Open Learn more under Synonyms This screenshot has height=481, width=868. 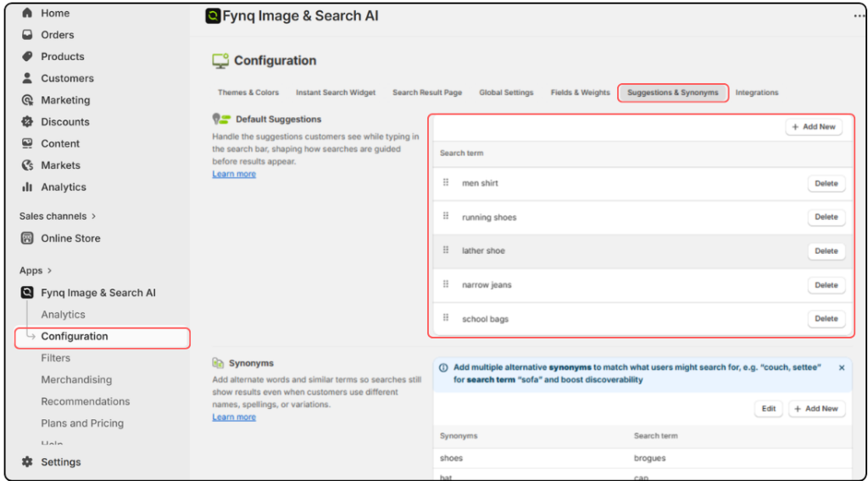coord(234,417)
